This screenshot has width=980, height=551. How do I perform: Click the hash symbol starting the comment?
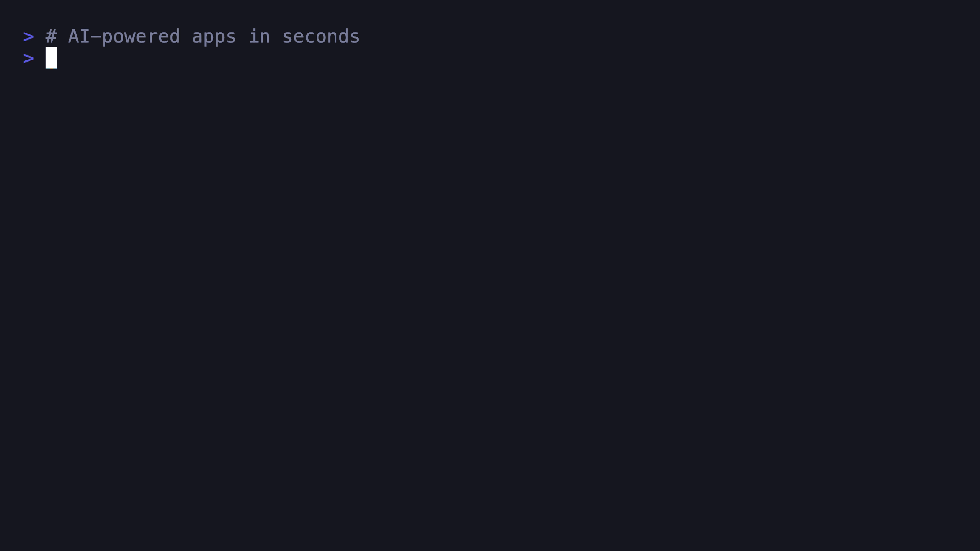point(51,37)
